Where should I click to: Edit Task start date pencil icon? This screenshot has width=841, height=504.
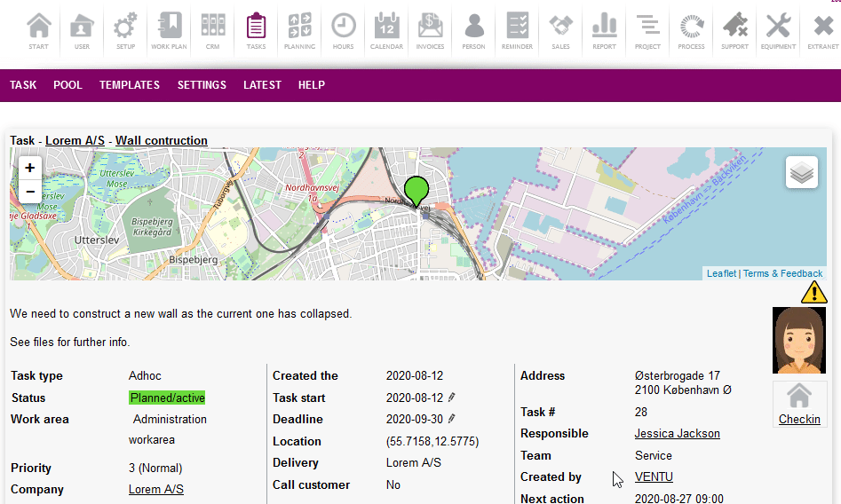452,398
